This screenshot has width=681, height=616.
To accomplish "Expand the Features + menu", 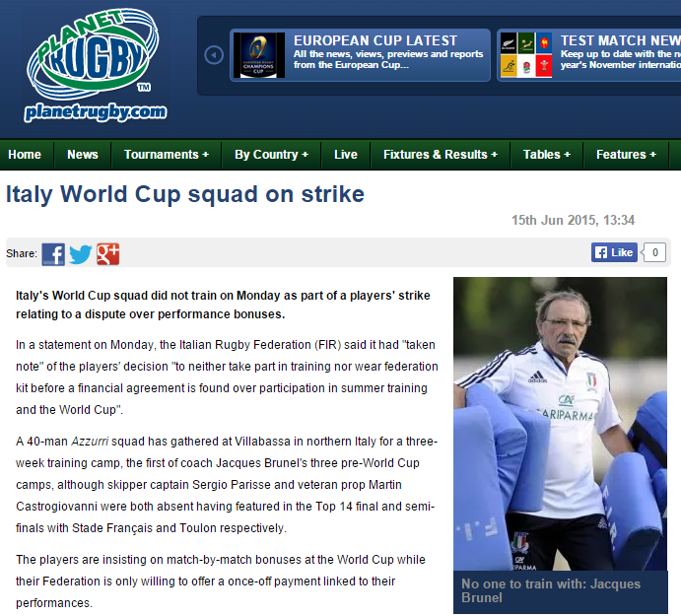I will tap(626, 155).
